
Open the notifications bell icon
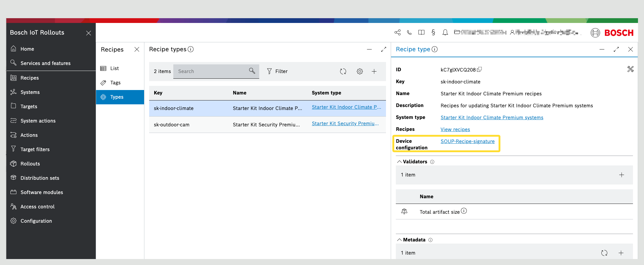(445, 32)
